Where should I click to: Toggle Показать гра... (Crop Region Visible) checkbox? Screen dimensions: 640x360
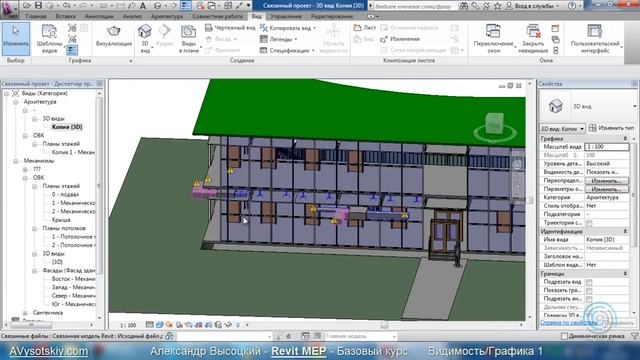(589, 291)
